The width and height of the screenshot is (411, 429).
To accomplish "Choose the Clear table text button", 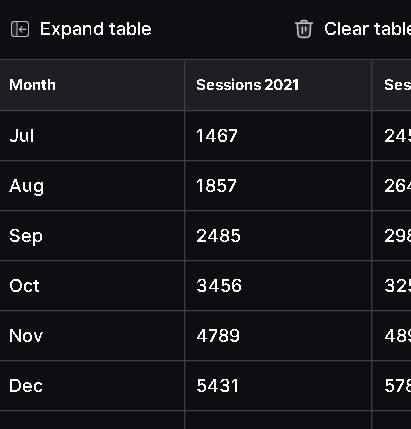I will [367, 29].
